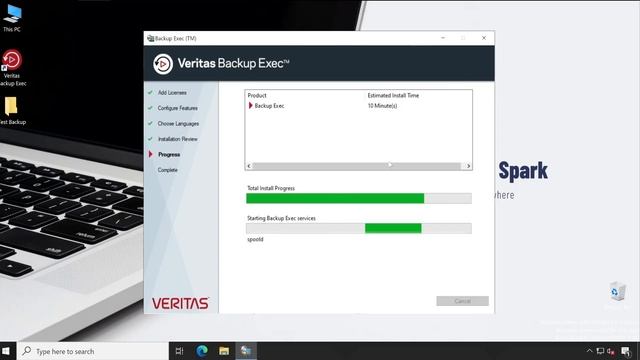The image size is (640, 360).
Task: Click the Spark wallpaper text
Action: [x=523, y=171]
